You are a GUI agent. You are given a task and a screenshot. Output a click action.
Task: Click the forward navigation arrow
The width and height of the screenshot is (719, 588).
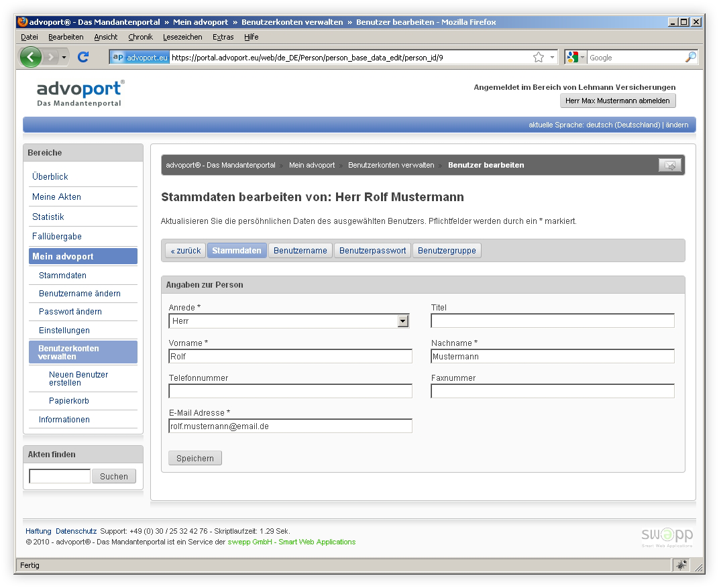50,57
